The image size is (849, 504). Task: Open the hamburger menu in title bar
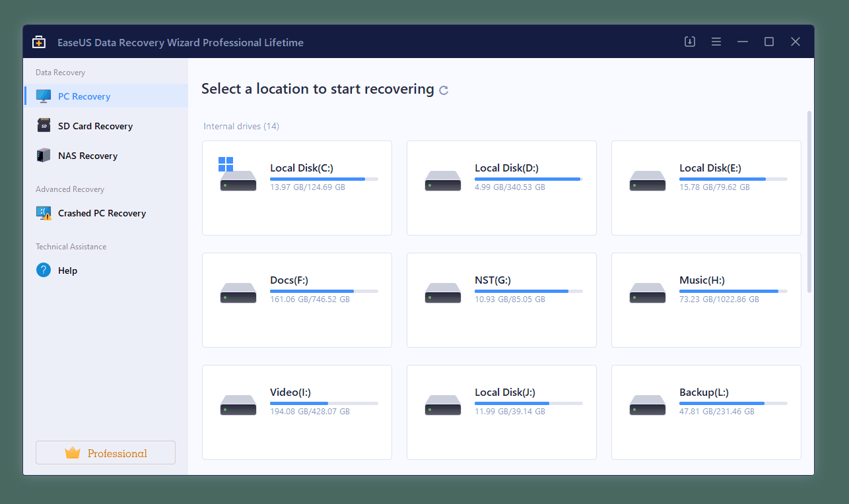(x=716, y=42)
